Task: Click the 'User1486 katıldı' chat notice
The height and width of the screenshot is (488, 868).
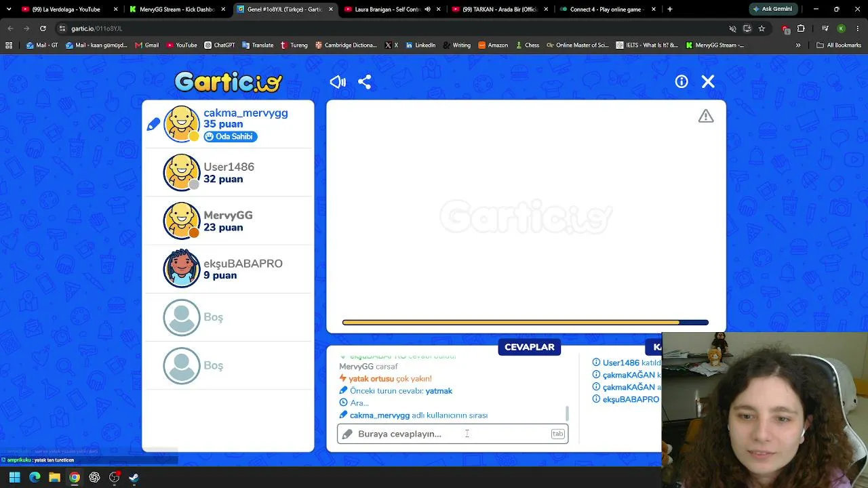Action: (x=627, y=363)
